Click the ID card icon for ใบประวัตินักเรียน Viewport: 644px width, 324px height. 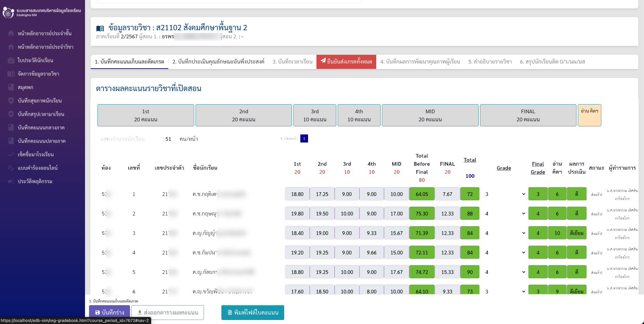(x=11, y=60)
